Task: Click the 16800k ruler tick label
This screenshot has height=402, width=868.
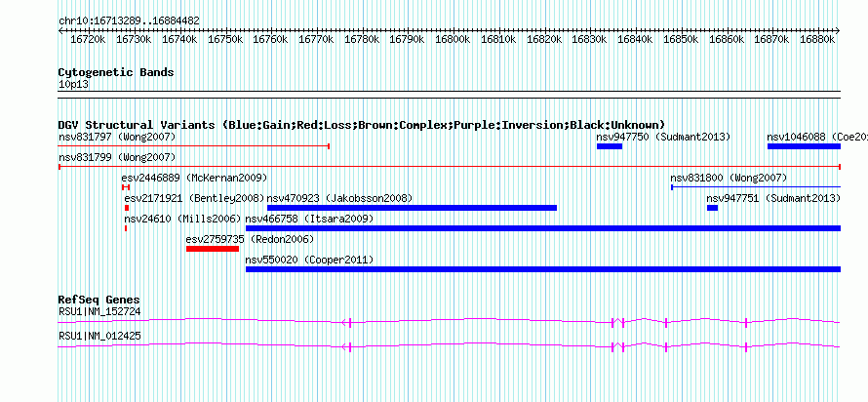Action: [453, 39]
